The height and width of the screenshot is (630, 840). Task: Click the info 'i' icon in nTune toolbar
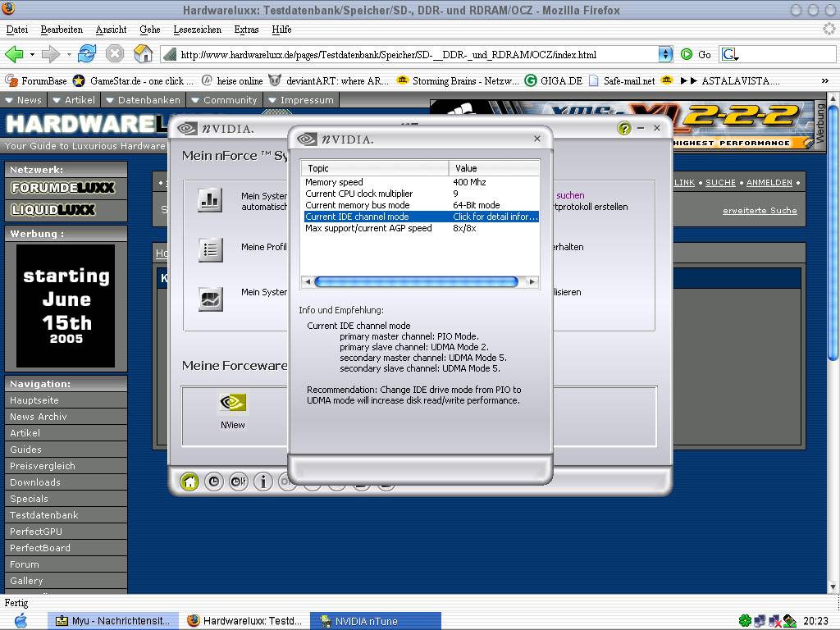[263, 482]
